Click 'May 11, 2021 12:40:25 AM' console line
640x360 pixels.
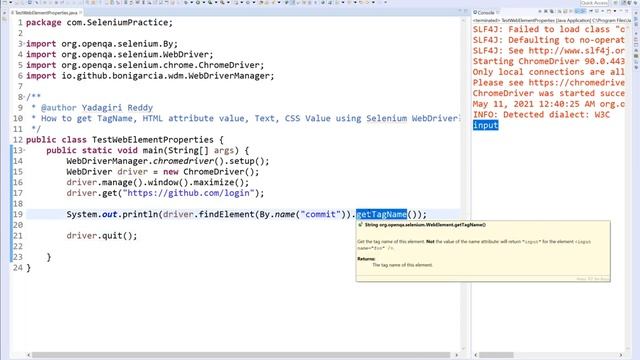[x=549, y=104]
